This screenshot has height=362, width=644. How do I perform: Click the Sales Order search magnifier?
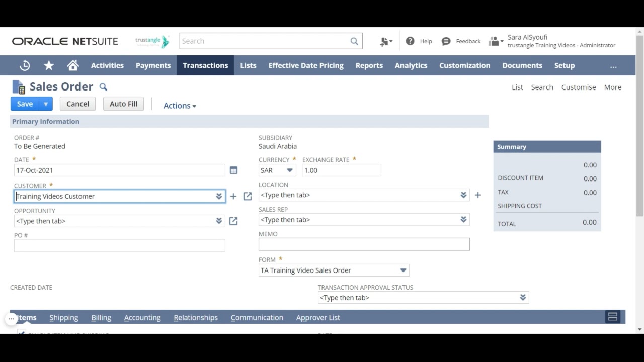tap(103, 87)
